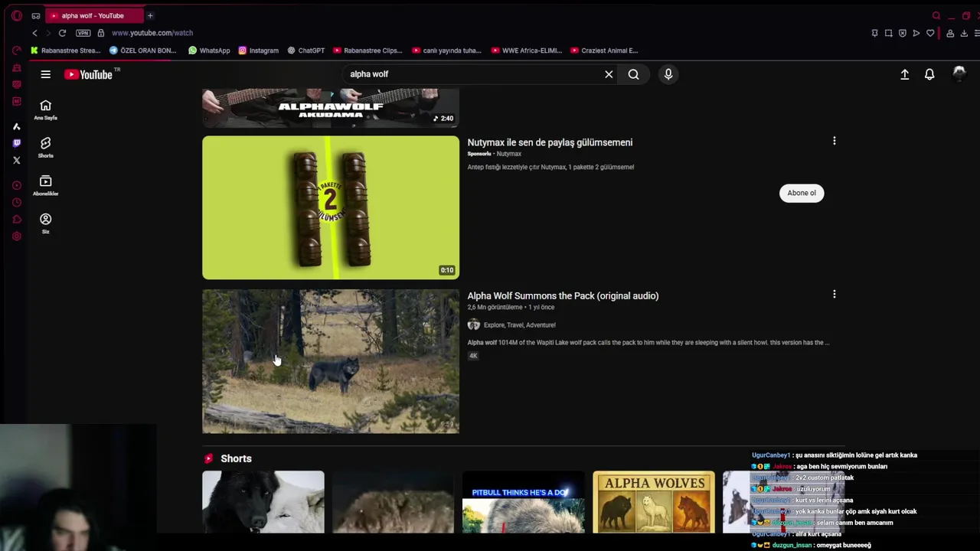
Task: Open the ChatGPT bookmark
Action: (x=305, y=51)
